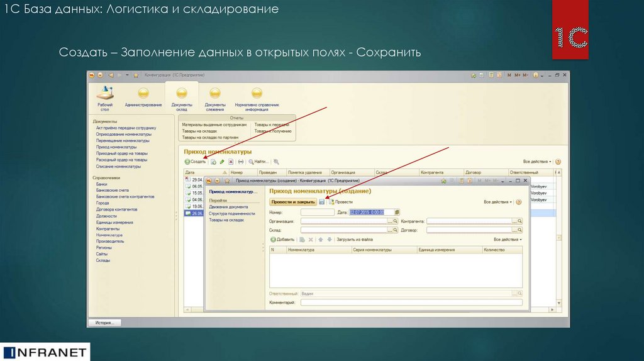Click the Организация search magnifier icon
Screen dimensions: 644x361
[x=396, y=221]
